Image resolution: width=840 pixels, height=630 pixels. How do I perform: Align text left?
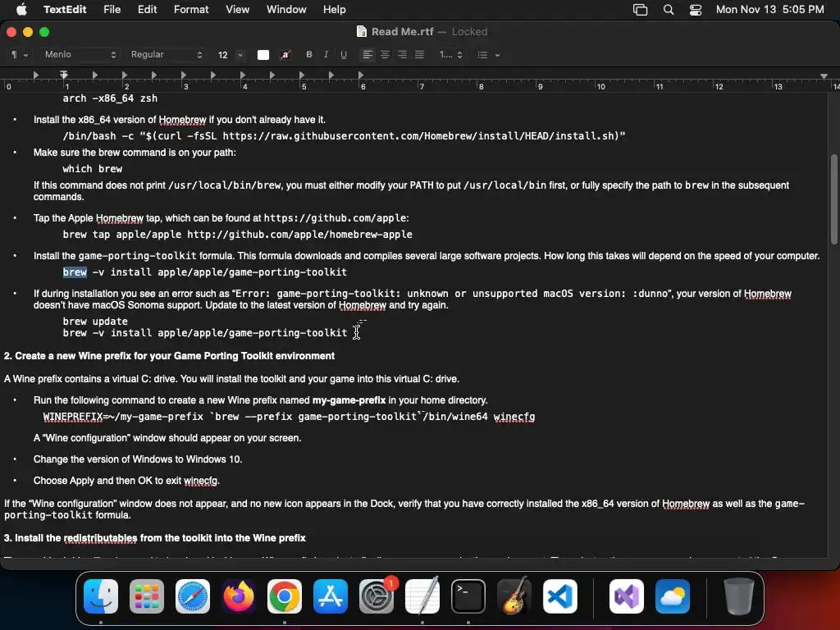(367, 55)
